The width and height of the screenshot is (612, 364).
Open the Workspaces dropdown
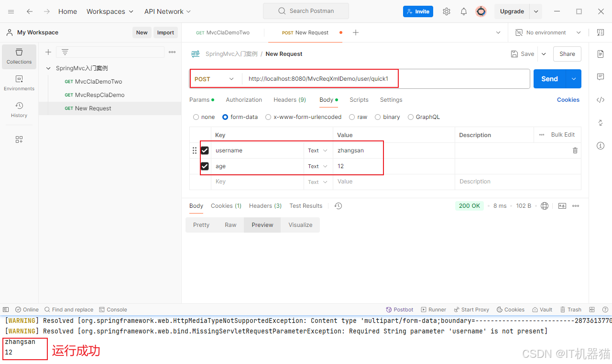pos(110,11)
